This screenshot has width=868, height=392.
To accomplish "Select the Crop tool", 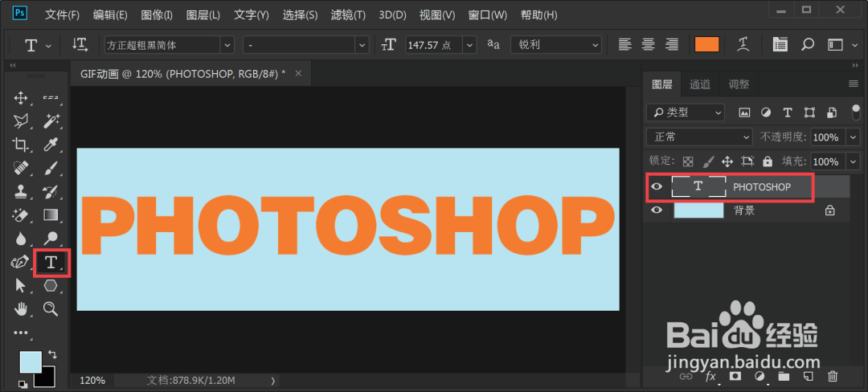I will click(x=20, y=145).
